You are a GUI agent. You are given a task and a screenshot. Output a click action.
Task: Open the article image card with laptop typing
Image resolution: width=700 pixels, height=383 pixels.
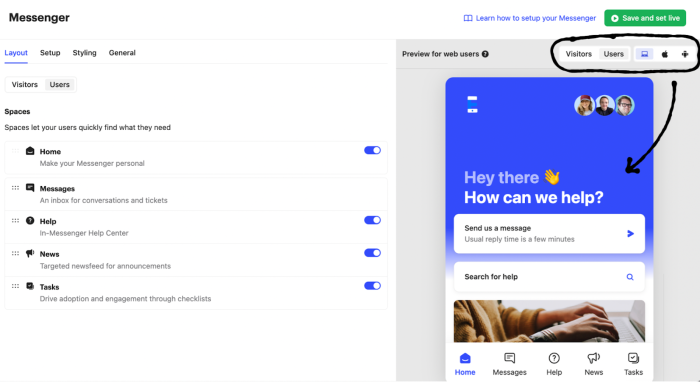[x=549, y=321]
